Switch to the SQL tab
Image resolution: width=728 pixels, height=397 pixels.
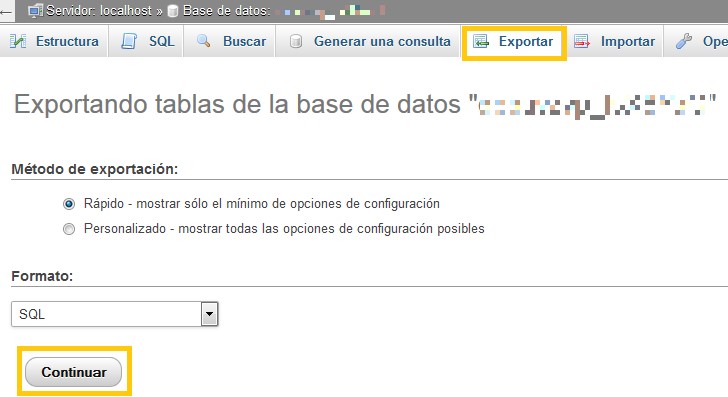click(x=146, y=41)
